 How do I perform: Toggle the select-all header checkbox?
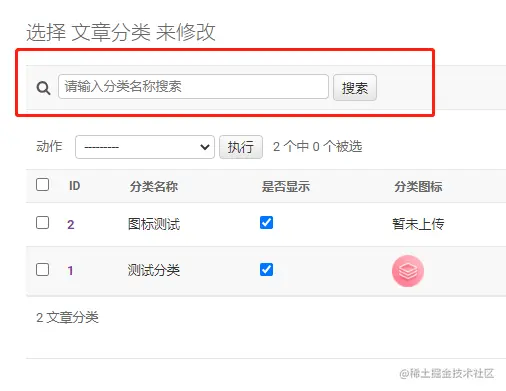tap(43, 184)
